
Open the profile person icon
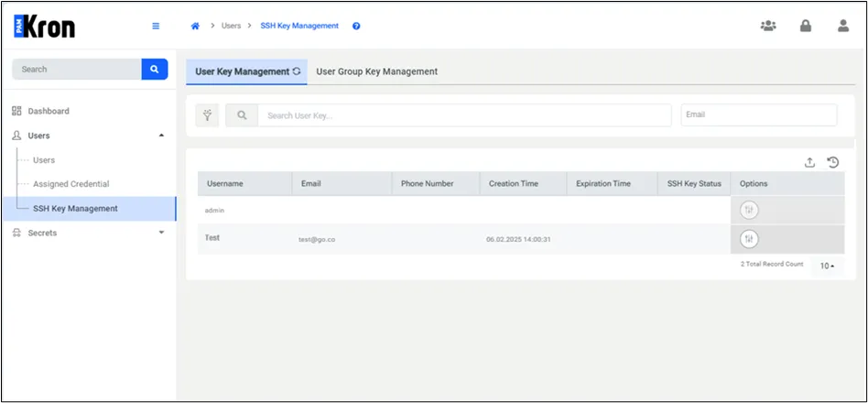tap(843, 26)
